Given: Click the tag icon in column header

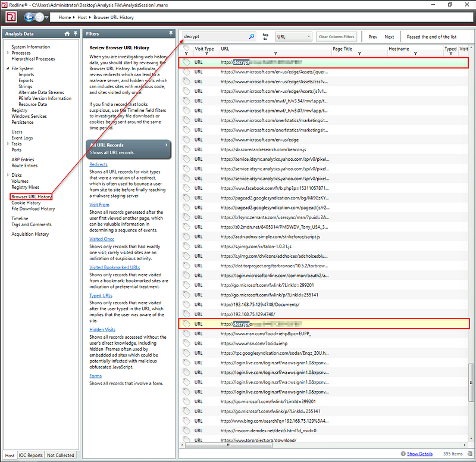Looking at the screenshot, I should click(186, 48).
